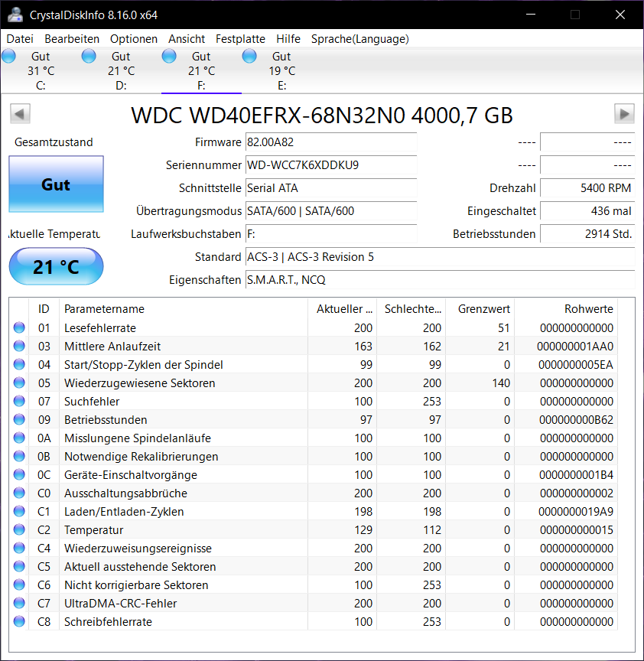Go to next disk with right arrow
The image size is (644, 661).
click(624, 114)
